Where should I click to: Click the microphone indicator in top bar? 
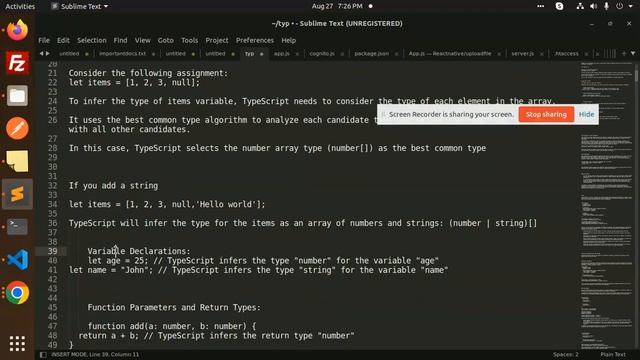point(607,6)
